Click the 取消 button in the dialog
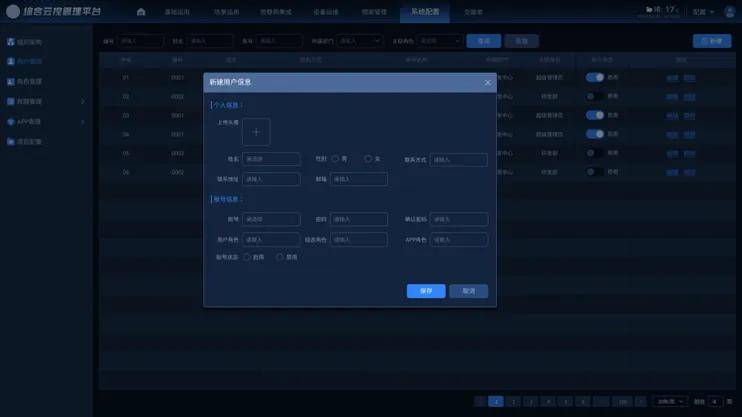The height and width of the screenshot is (417, 742). pos(468,291)
